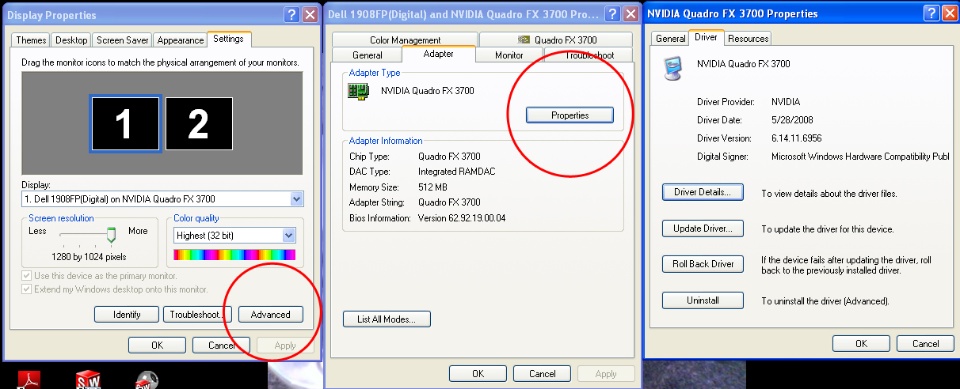Viewport: 960px width, 389px height.
Task: Open the Quadro FX 3700 tab
Action: 557,40
